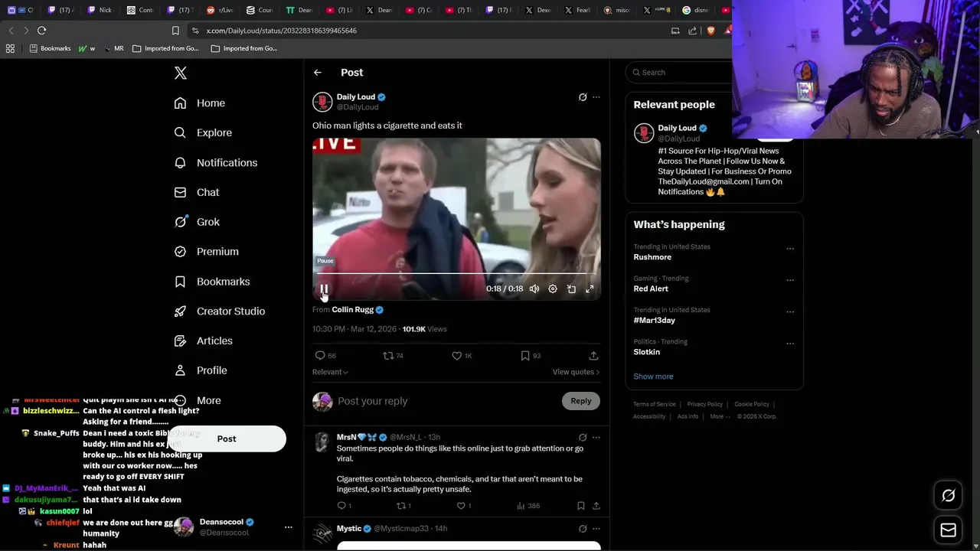This screenshot has height=551, width=980.
Task: Click the white Post button in sidebar
Action: [227, 439]
